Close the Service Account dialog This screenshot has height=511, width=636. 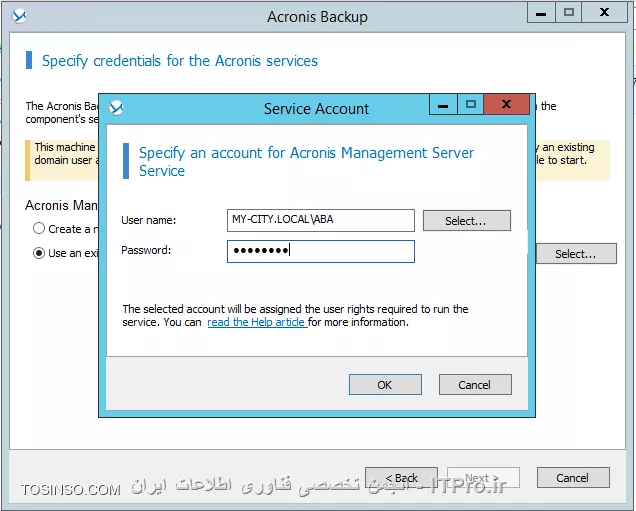[506, 105]
